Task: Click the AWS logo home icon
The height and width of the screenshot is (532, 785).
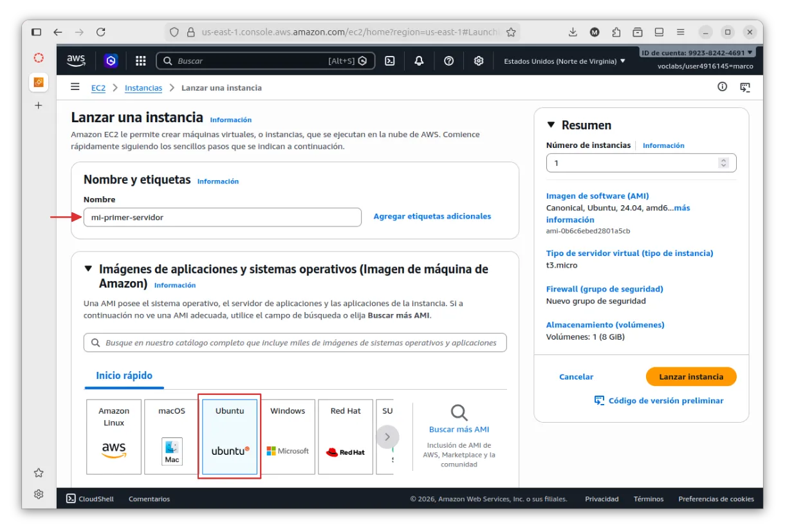Action: coord(76,60)
